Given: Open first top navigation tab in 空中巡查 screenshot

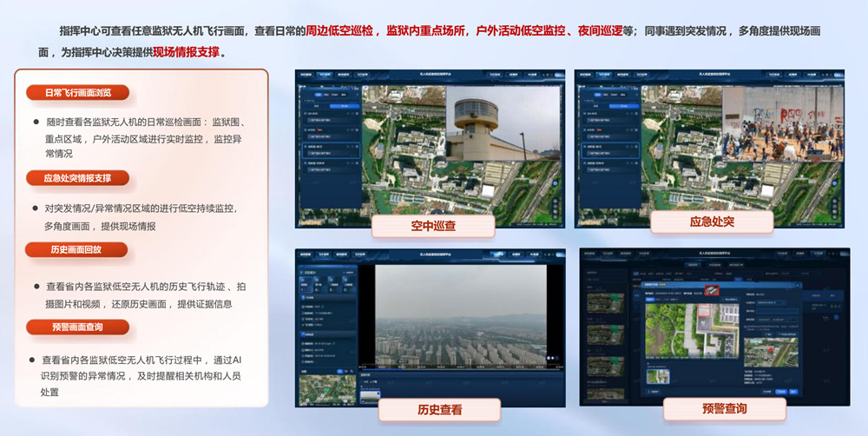Looking at the screenshot, I should pos(306,75).
